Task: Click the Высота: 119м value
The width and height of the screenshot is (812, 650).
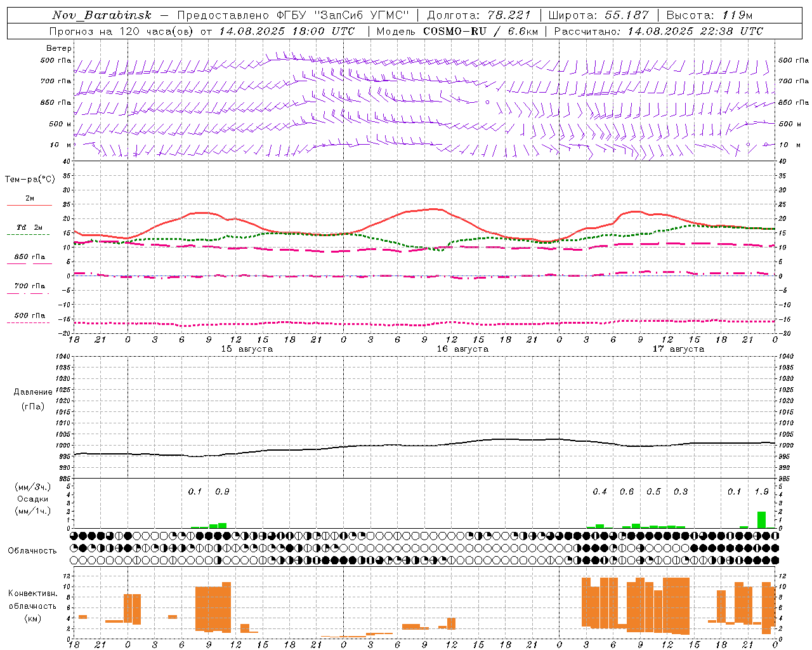Action: 709,15
